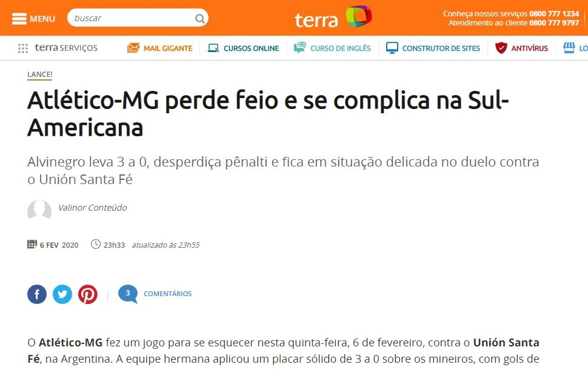This screenshot has height=370, width=588.
Task: Share the article on Facebook
Action: (x=37, y=294)
